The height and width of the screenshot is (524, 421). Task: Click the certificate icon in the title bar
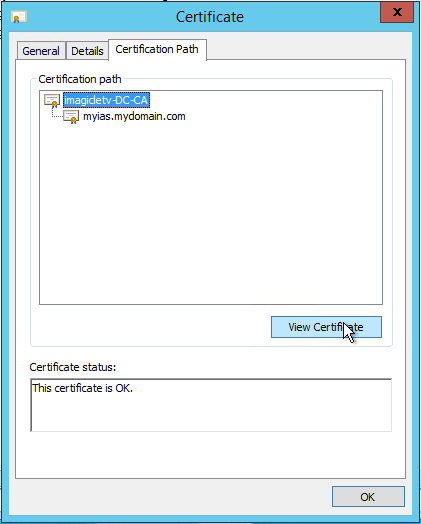coord(18,17)
